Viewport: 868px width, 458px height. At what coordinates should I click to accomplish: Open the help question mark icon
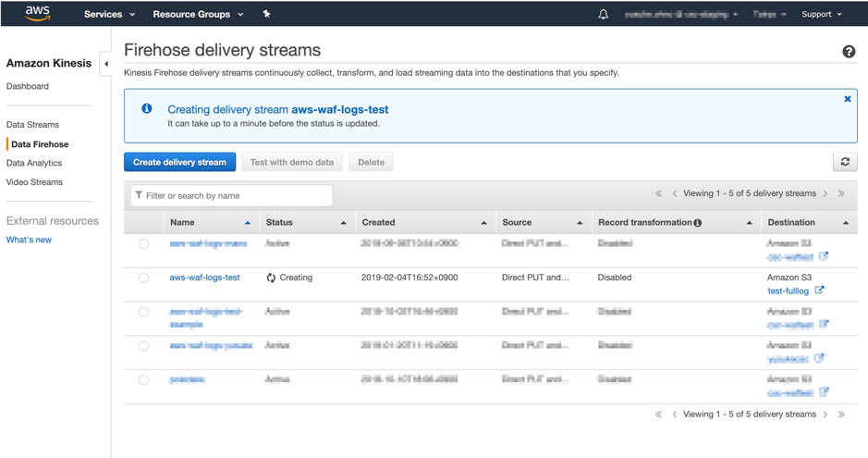click(848, 52)
